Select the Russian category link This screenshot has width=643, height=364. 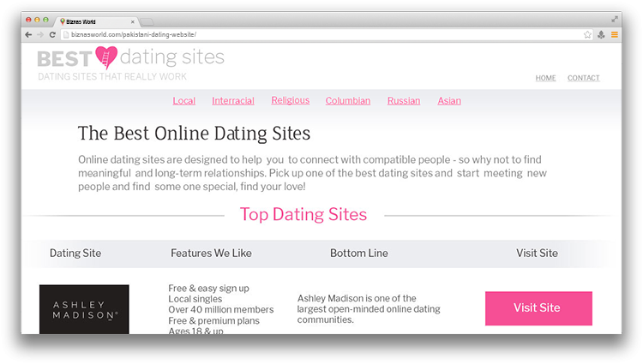click(404, 101)
